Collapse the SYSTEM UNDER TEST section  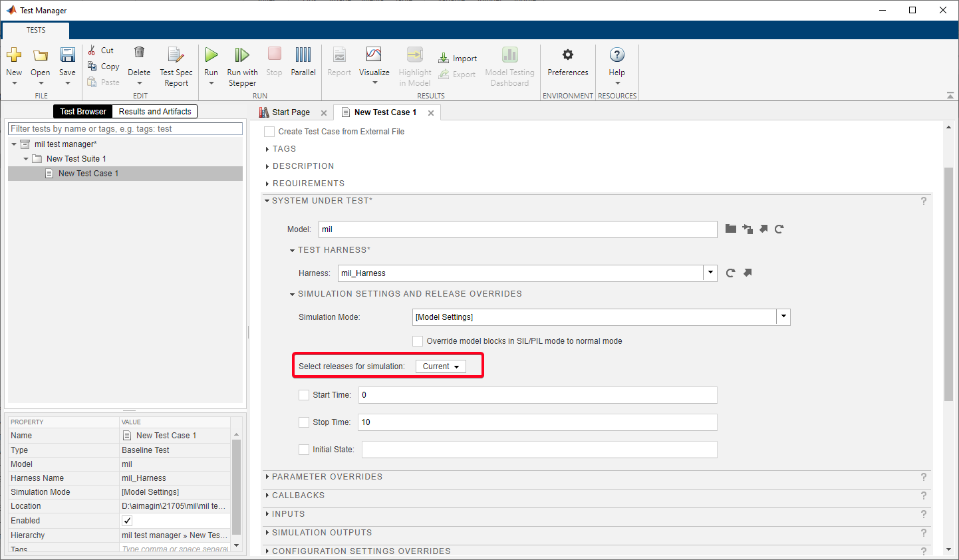pos(267,201)
